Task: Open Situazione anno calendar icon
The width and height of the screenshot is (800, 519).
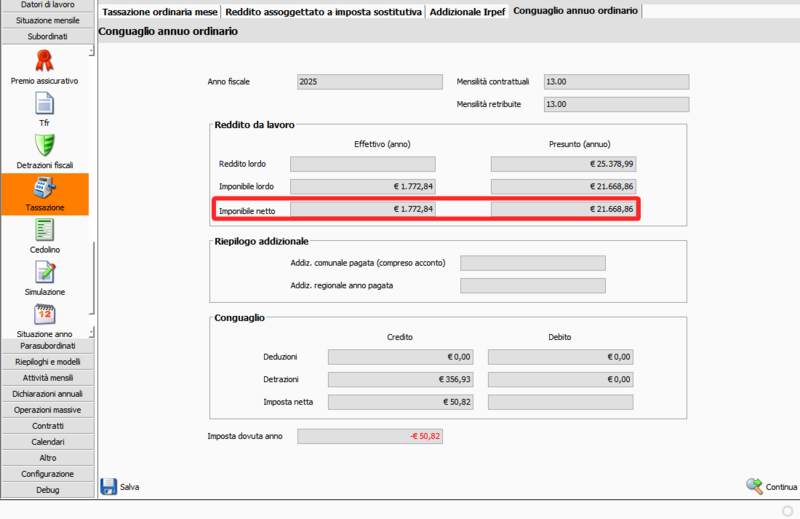Action: [x=44, y=314]
